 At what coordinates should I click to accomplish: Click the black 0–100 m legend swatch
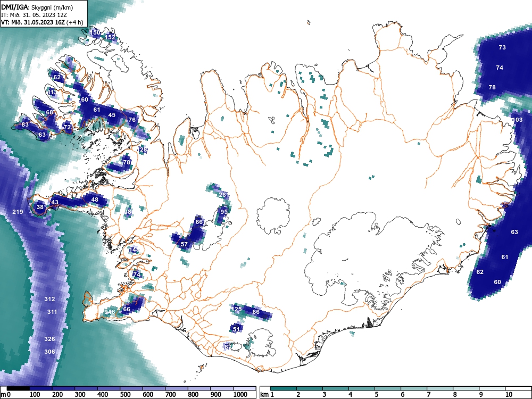click(18, 388)
